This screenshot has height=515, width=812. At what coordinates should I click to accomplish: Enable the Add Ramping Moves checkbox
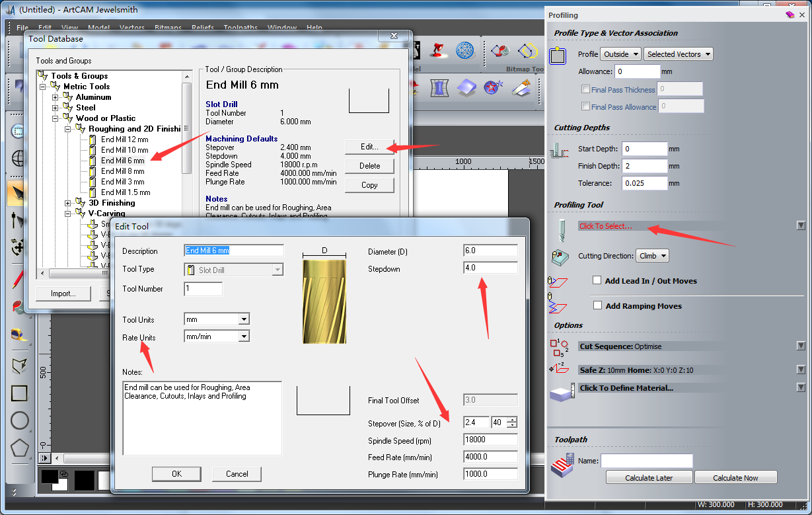click(x=597, y=305)
